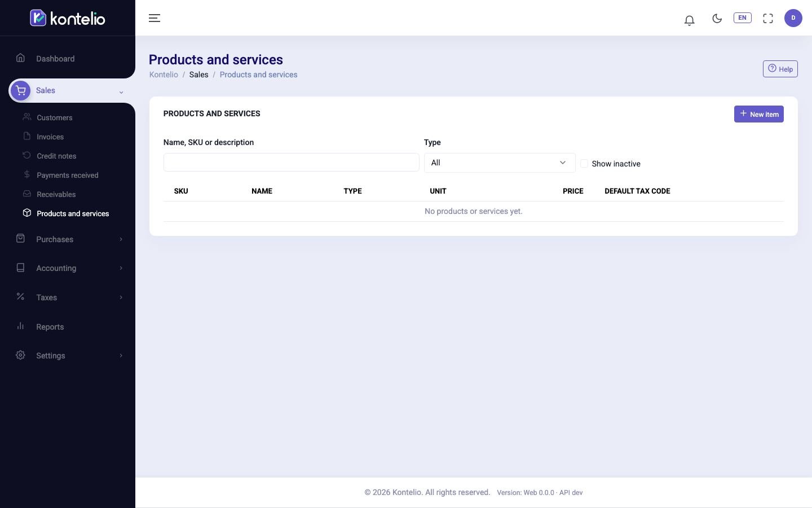The image size is (812, 508).
Task: Click the Reports bar chart icon
Action: click(21, 326)
